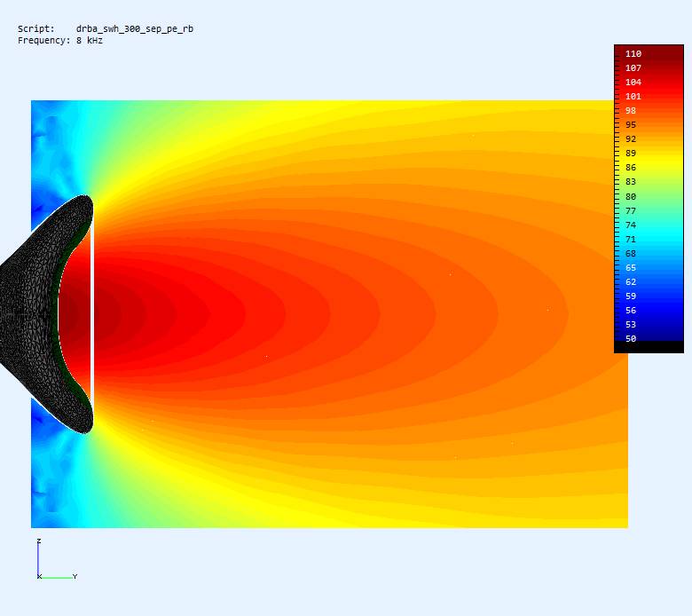Viewport: 692px width, 616px height.
Task: Click the Z axis label of the triad
Action: coord(39,541)
